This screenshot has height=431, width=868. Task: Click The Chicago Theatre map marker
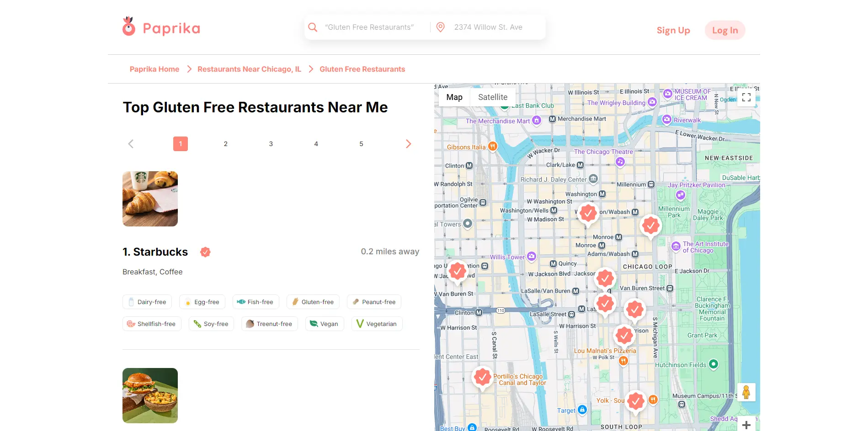[x=620, y=161]
